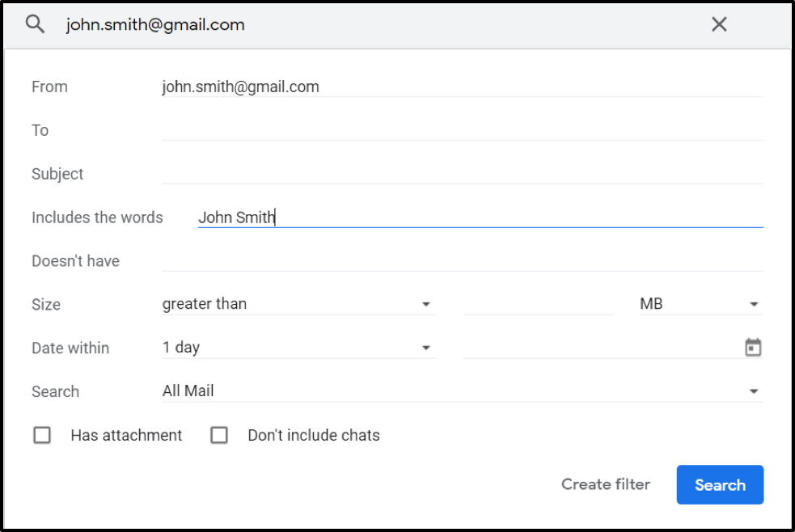The height and width of the screenshot is (532, 795).
Task: Tick the Don't include chats checkbox
Action: (x=219, y=436)
